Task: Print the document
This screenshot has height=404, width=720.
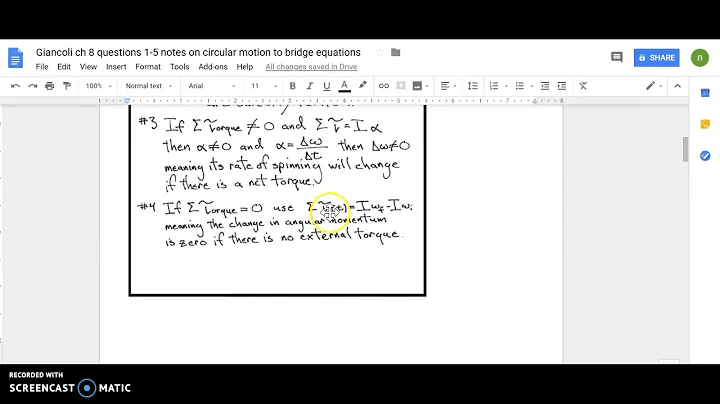Action: (x=50, y=86)
